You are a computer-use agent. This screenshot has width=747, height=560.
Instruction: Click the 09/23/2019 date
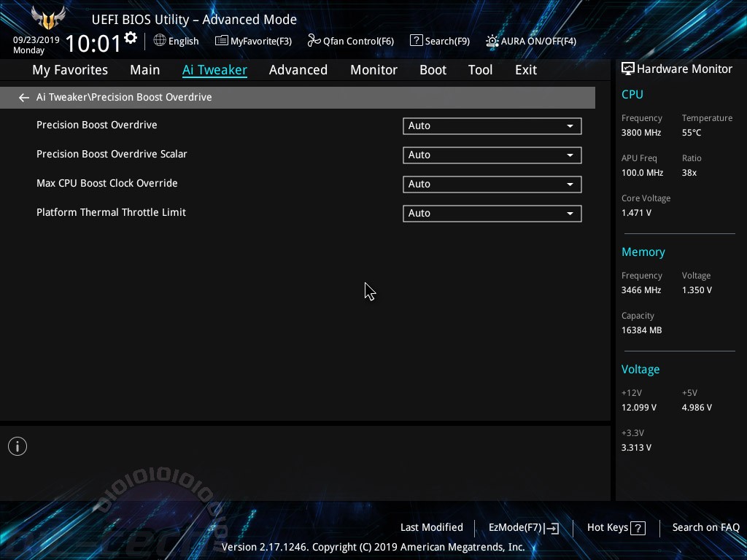coord(36,40)
